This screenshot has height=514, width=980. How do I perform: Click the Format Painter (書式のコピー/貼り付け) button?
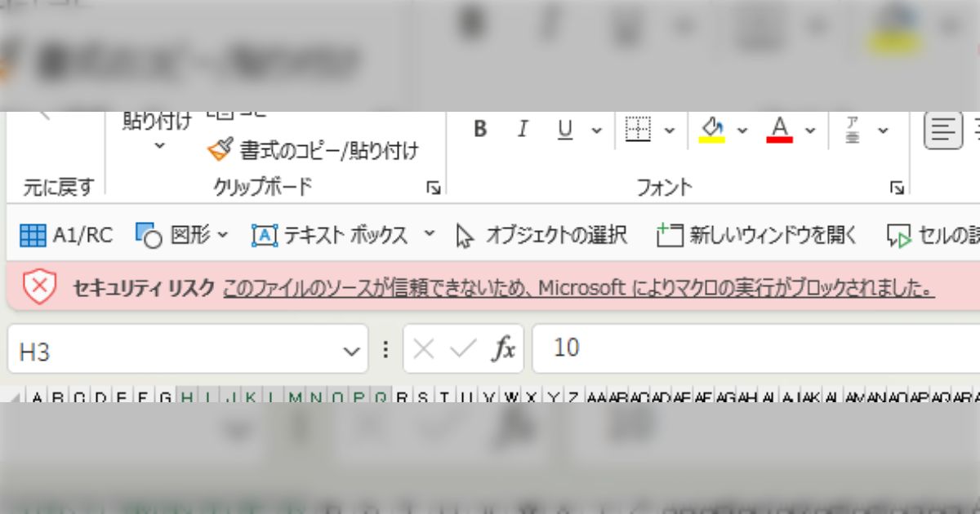point(314,150)
